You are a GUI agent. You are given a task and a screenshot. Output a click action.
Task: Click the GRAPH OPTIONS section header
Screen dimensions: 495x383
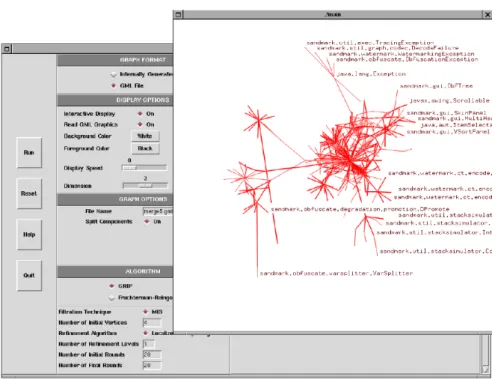pyautogui.click(x=115, y=199)
